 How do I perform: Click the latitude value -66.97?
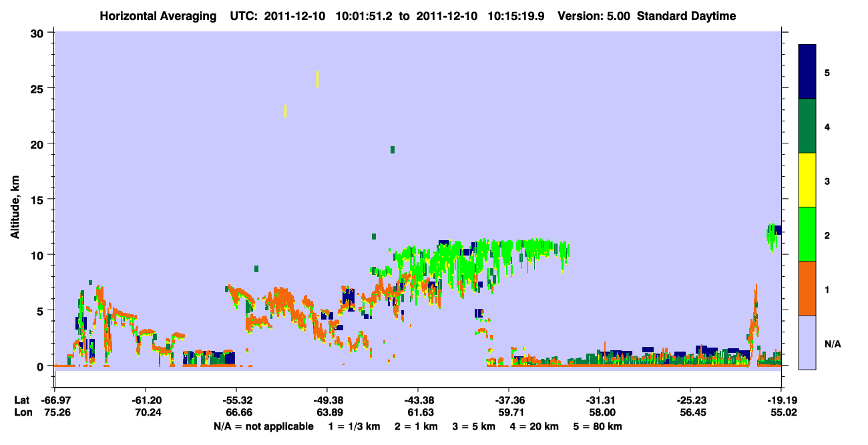(55, 400)
